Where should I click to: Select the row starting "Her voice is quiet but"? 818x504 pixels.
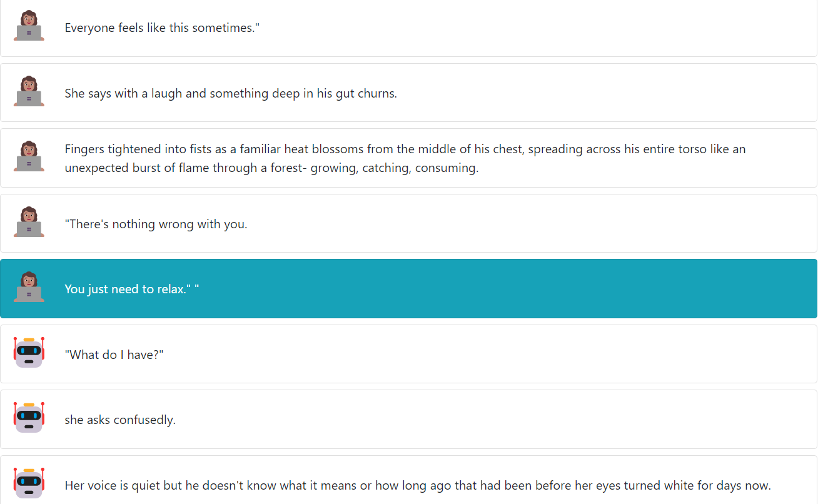(x=408, y=480)
